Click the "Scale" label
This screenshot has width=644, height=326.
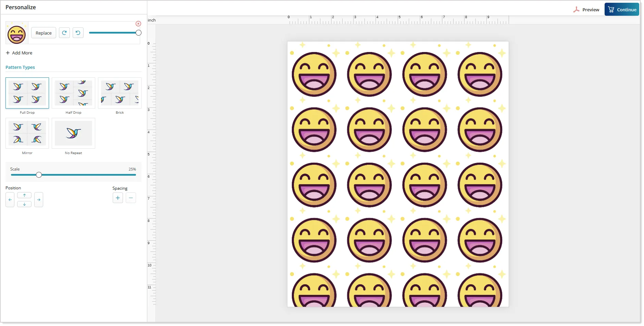[15, 169]
